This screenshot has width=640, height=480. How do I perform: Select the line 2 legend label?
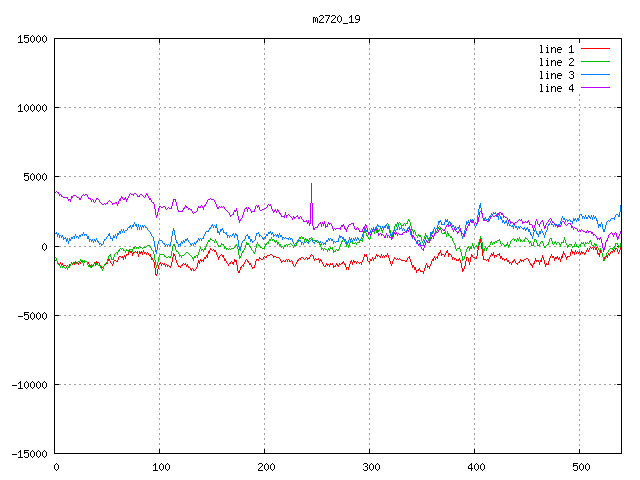(x=556, y=62)
